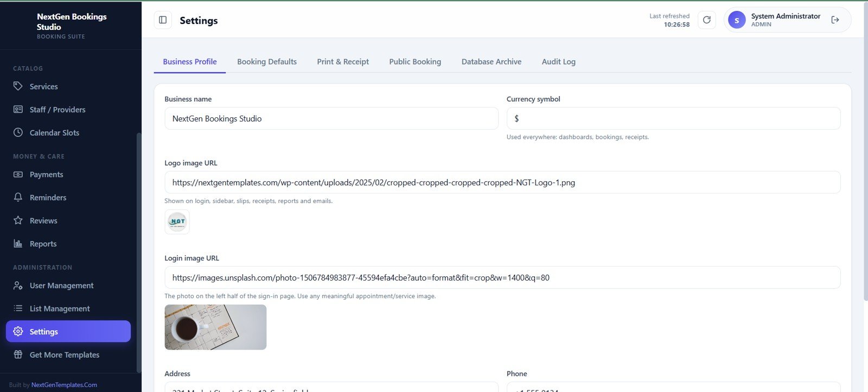
Task: Select the Public Booking tab
Action: point(415,62)
